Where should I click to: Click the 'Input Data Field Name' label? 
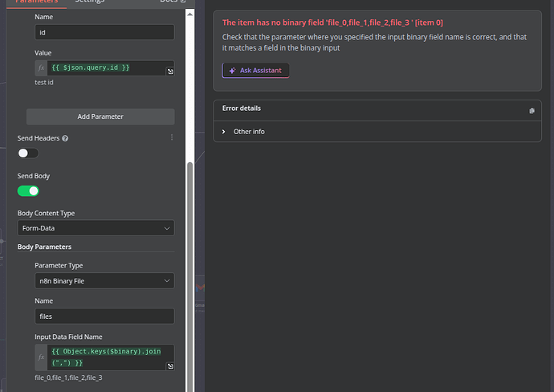click(x=68, y=337)
